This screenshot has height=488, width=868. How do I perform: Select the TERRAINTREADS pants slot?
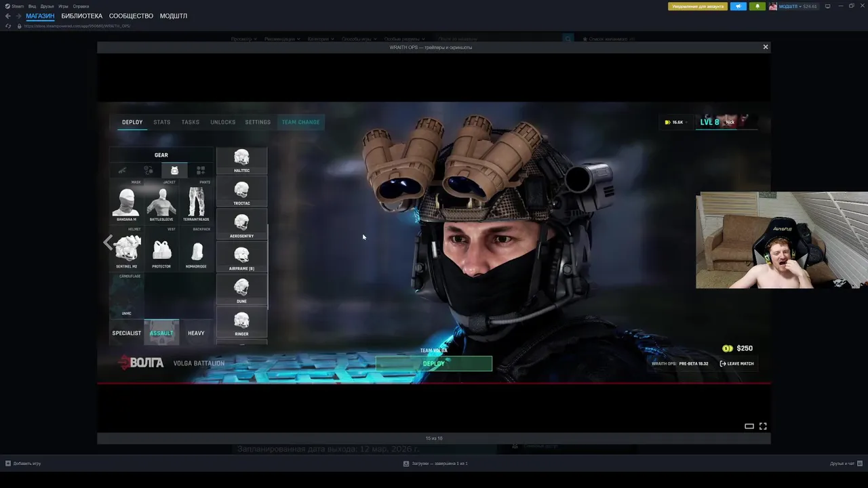coord(196,202)
